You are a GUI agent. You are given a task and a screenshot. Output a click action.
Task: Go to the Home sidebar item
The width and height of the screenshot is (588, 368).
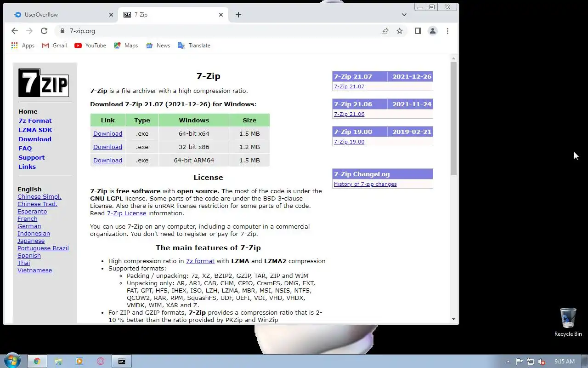coord(28,111)
